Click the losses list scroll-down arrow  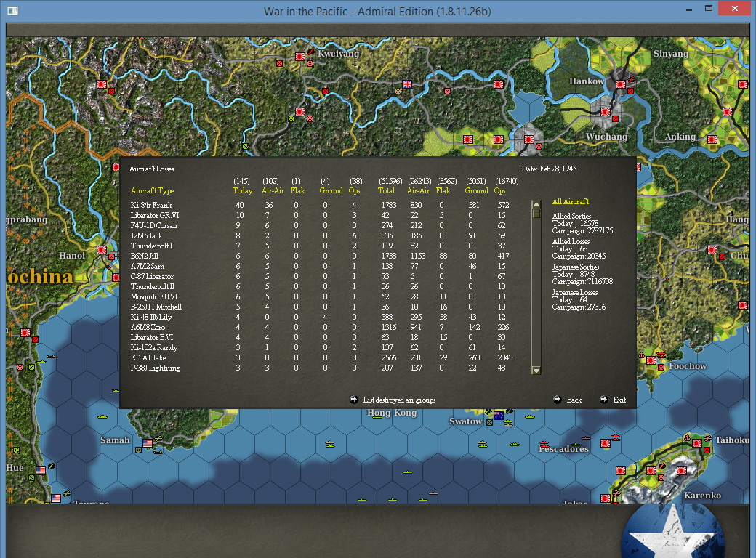[x=536, y=371]
